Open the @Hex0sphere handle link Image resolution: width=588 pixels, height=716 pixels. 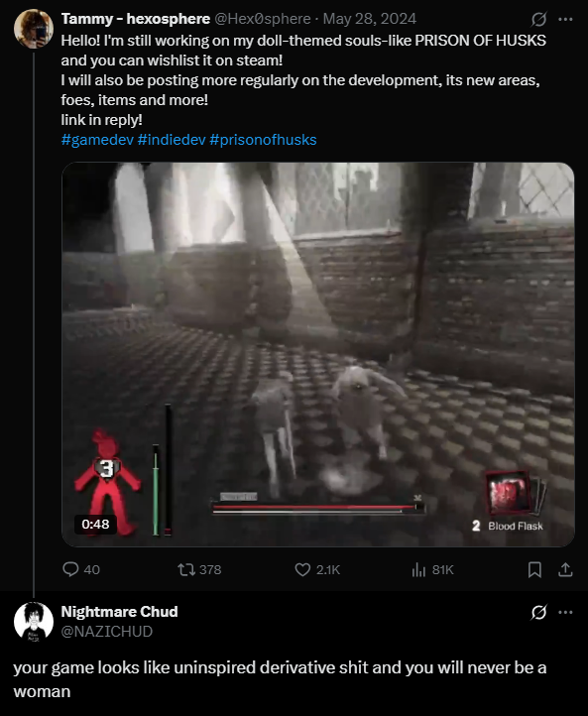coord(263,19)
